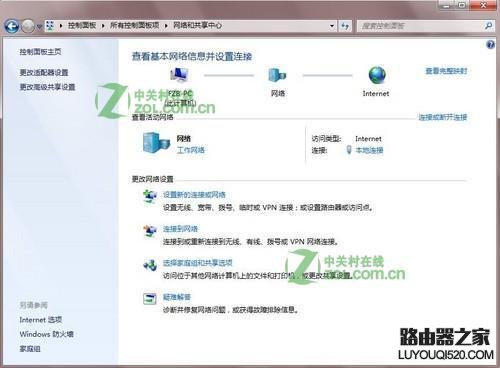This screenshot has height=368, width=500.
Task: Open 更改适配器设置 in sidebar
Action: (44, 72)
